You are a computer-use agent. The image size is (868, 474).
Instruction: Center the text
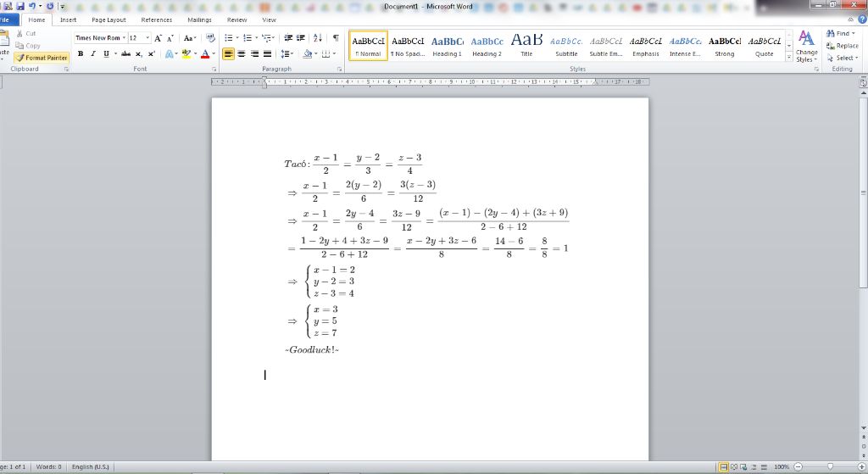coord(242,53)
